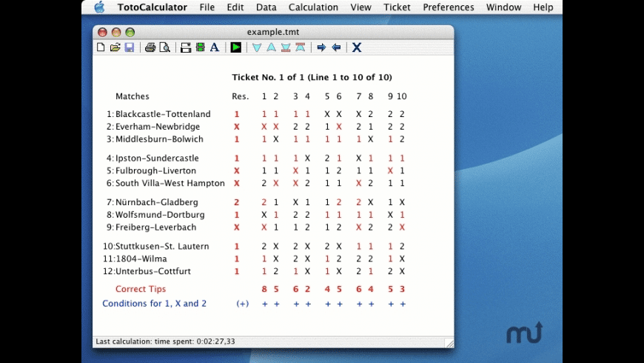This screenshot has width=644, height=363.
Task: Click the + condition under line 6
Action: point(340,304)
